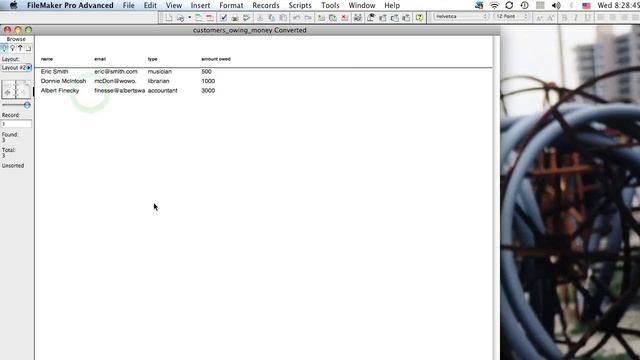Open the Records menu
Viewport: 640px width, 360px height.
tap(266, 5)
